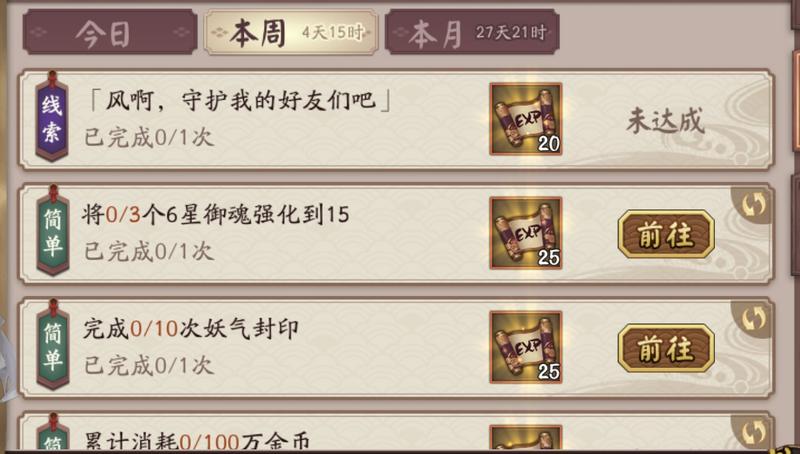Select task 将0/3个6星御魂强化到15
Viewport: 800px width, 454px height.
396,234
